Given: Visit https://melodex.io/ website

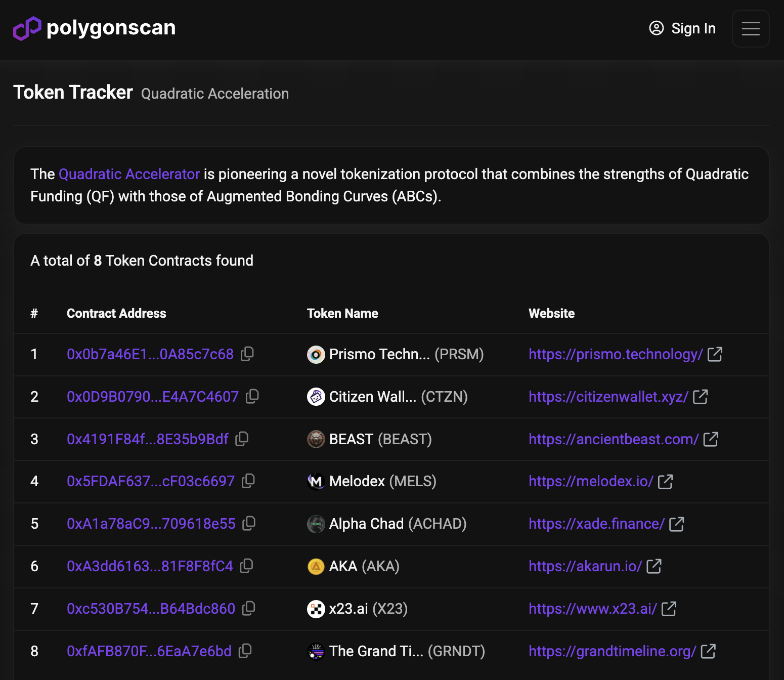Looking at the screenshot, I should click(x=591, y=481).
